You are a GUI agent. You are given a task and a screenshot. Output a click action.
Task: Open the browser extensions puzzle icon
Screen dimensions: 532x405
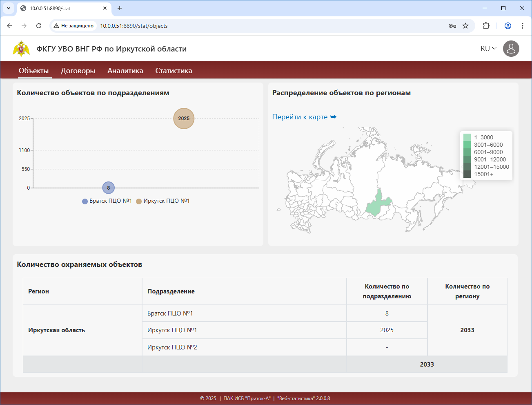pos(486,26)
